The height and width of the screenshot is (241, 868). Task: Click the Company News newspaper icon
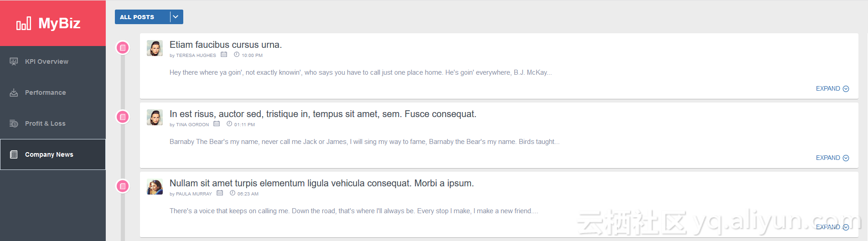click(14, 154)
